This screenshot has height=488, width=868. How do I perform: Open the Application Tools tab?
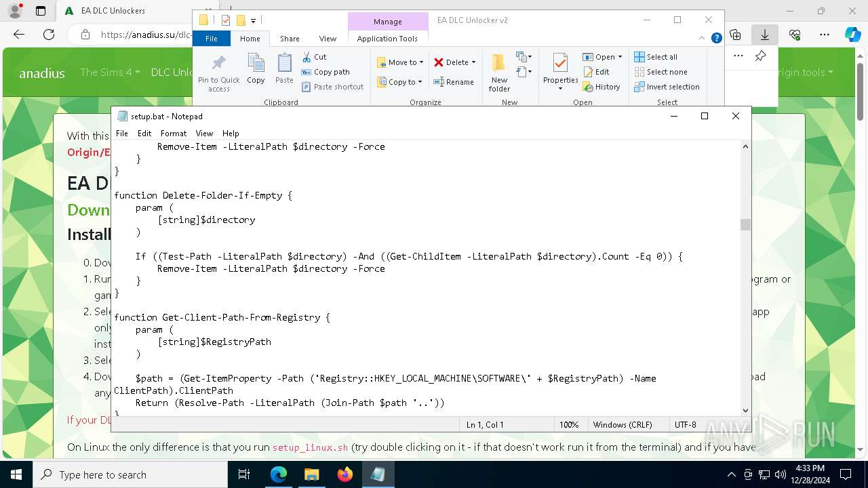point(387,39)
